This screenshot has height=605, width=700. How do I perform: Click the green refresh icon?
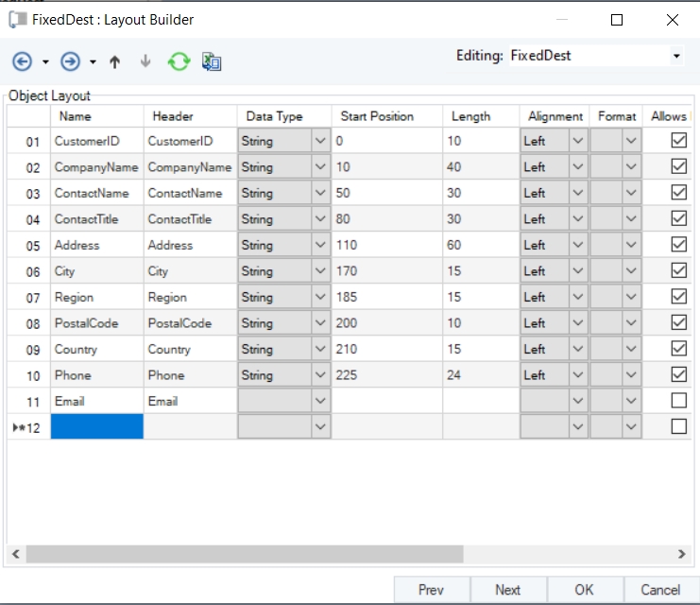click(x=179, y=61)
